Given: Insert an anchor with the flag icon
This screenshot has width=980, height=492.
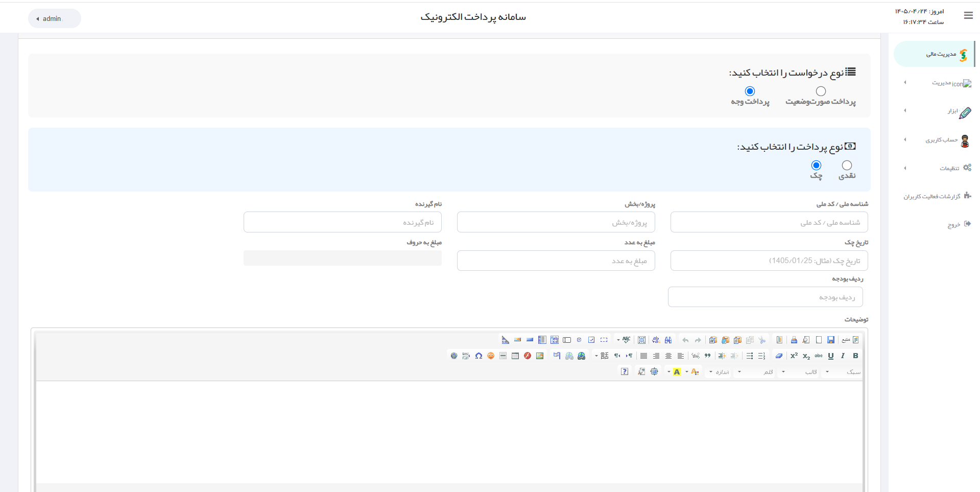Looking at the screenshot, I should tap(557, 356).
